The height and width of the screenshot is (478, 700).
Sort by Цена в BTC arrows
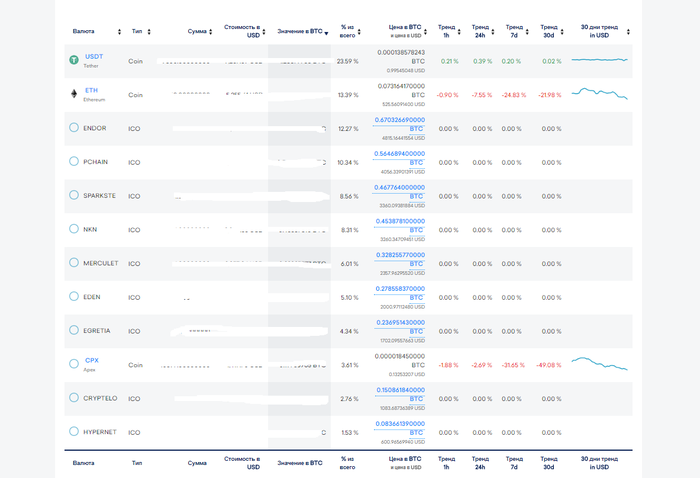[x=425, y=32]
